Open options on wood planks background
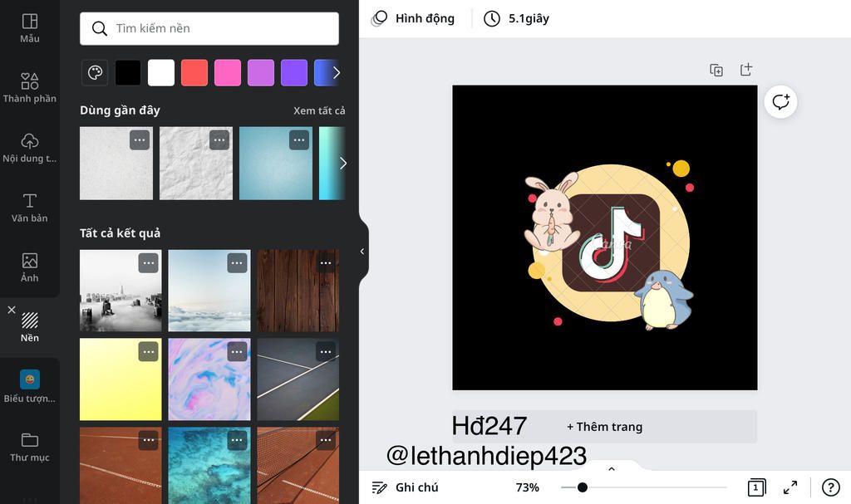851x504 pixels. click(x=326, y=263)
